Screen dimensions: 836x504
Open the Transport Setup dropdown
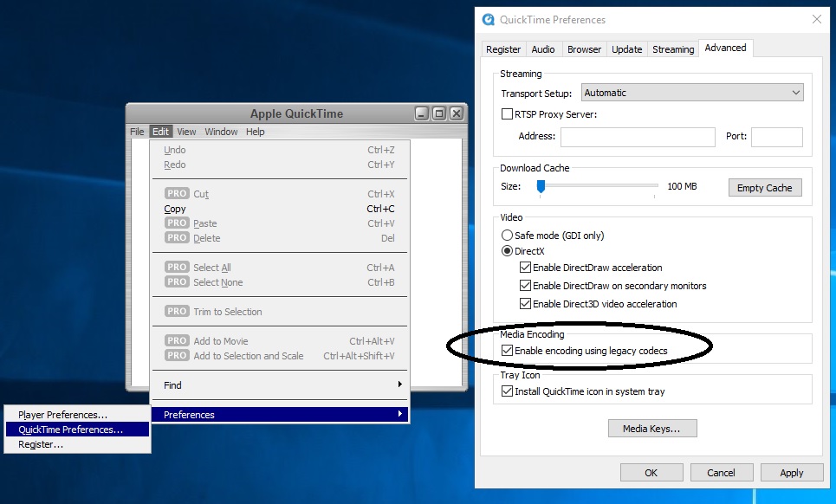pyautogui.click(x=692, y=93)
